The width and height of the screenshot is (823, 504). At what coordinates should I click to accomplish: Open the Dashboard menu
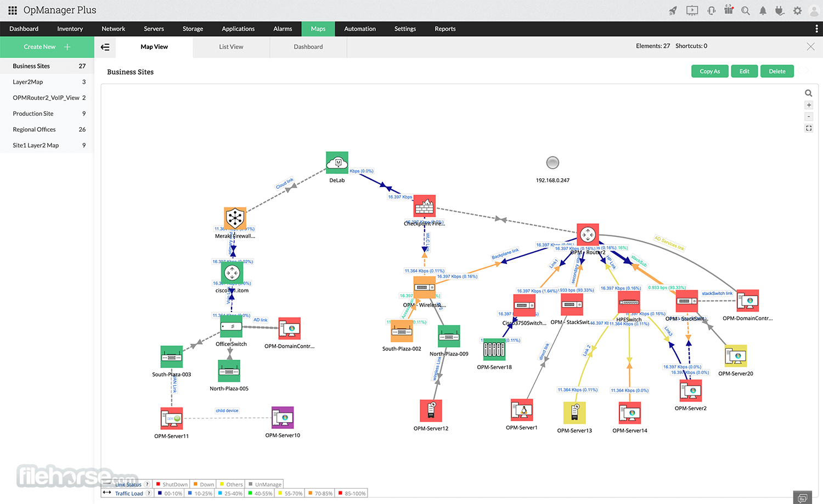point(24,29)
